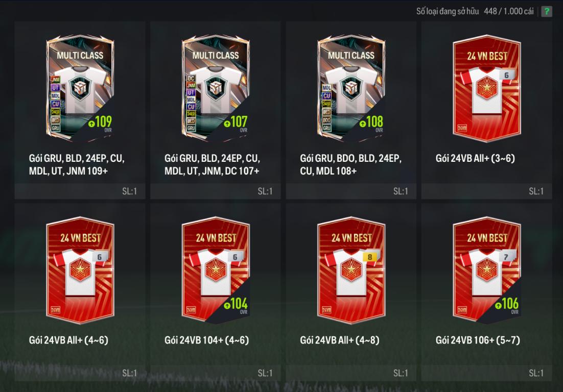The image size is (563, 392).
Task: Choose the 24 VN Best pack with gold 8 badge
Action: tap(351, 271)
